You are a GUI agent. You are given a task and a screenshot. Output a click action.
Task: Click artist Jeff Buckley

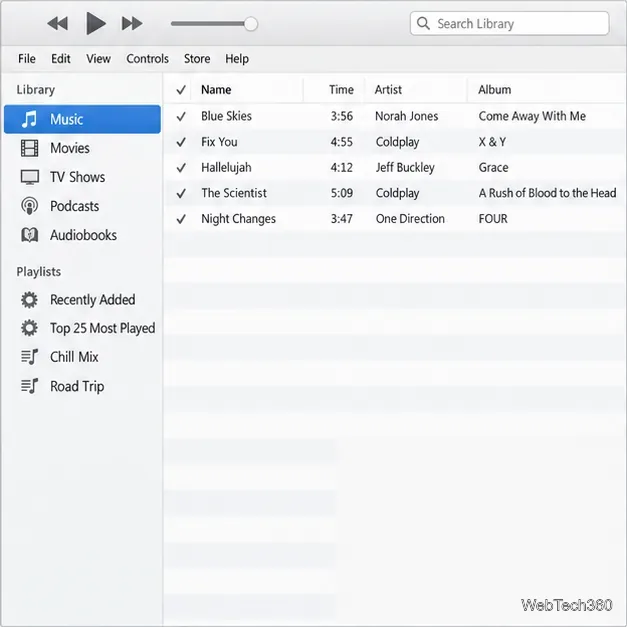click(x=405, y=168)
